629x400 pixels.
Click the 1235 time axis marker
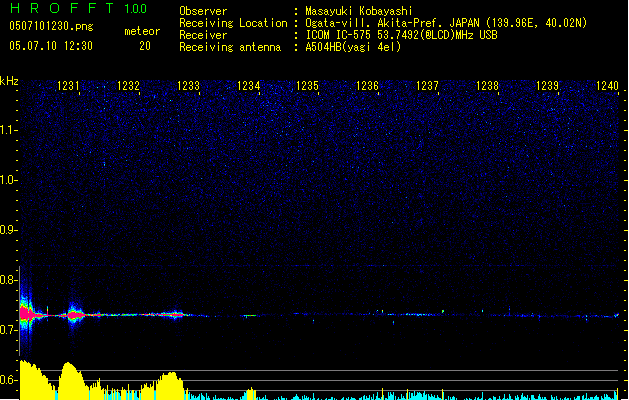tap(307, 86)
